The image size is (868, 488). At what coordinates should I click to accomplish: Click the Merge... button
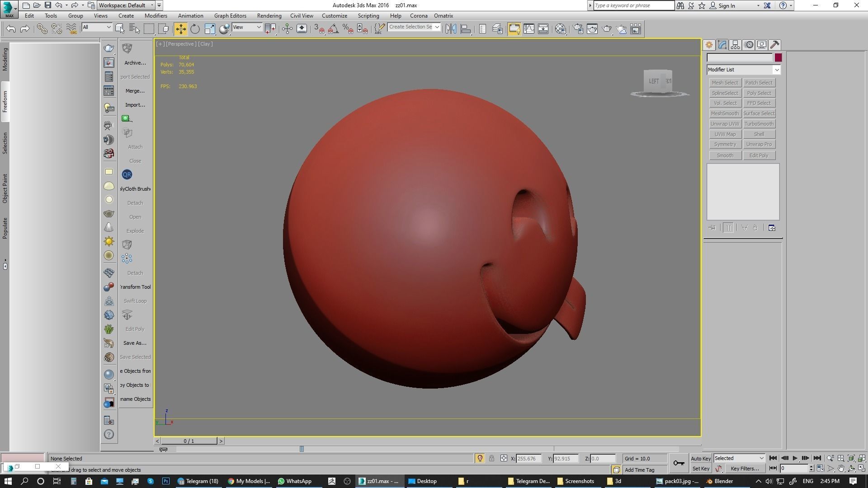click(x=135, y=91)
